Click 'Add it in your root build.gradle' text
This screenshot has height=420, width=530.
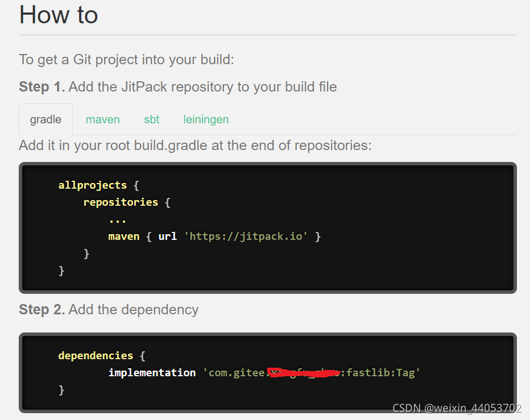[x=112, y=145]
